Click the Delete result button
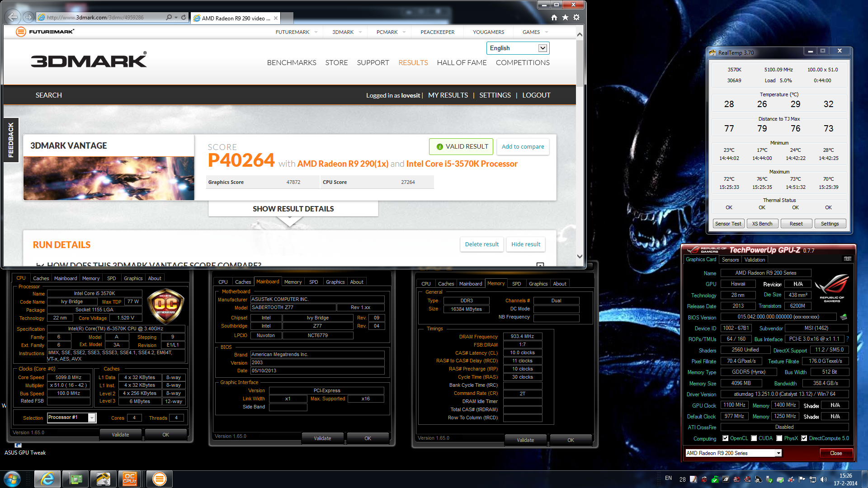The width and height of the screenshot is (868, 488). click(481, 244)
